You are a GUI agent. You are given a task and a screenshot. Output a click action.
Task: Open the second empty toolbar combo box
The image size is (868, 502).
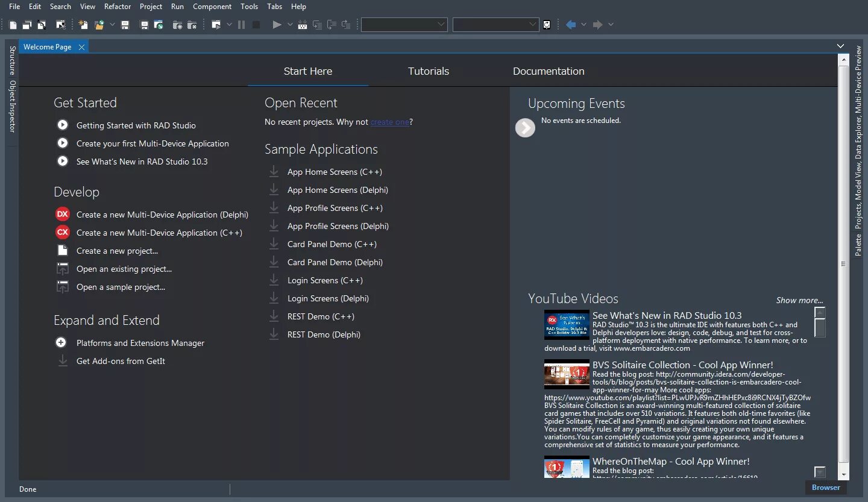[495, 25]
